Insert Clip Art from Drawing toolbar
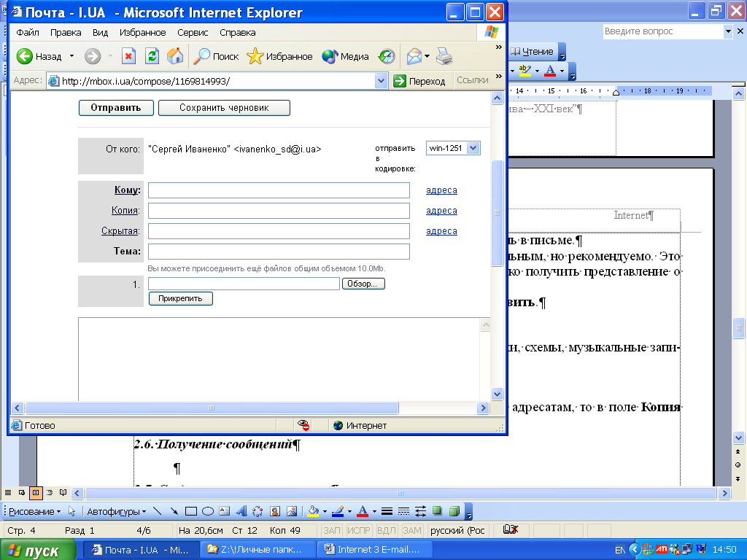The image size is (747, 560). (x=274, y=511)
